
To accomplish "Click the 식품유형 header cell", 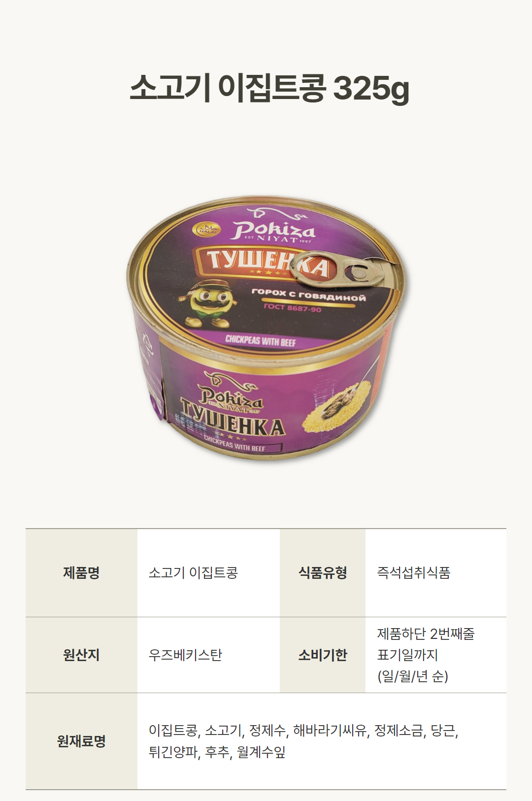I will (x=323, y=572).
